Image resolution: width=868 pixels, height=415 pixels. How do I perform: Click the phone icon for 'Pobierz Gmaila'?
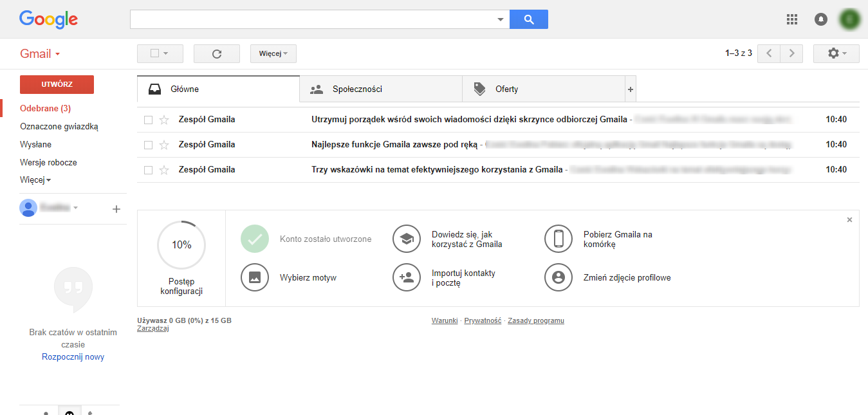point(558,239)
